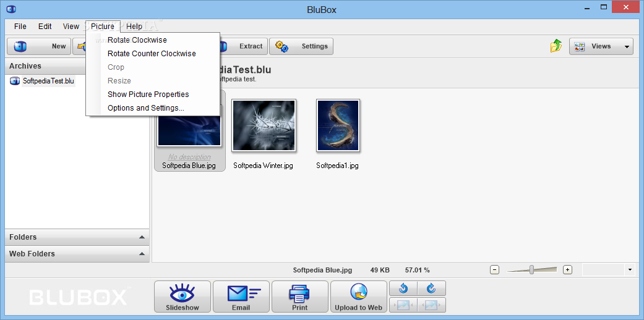644x320 pixels.
Task: Click Upload to Web
Action: click(x=359, y=297)
